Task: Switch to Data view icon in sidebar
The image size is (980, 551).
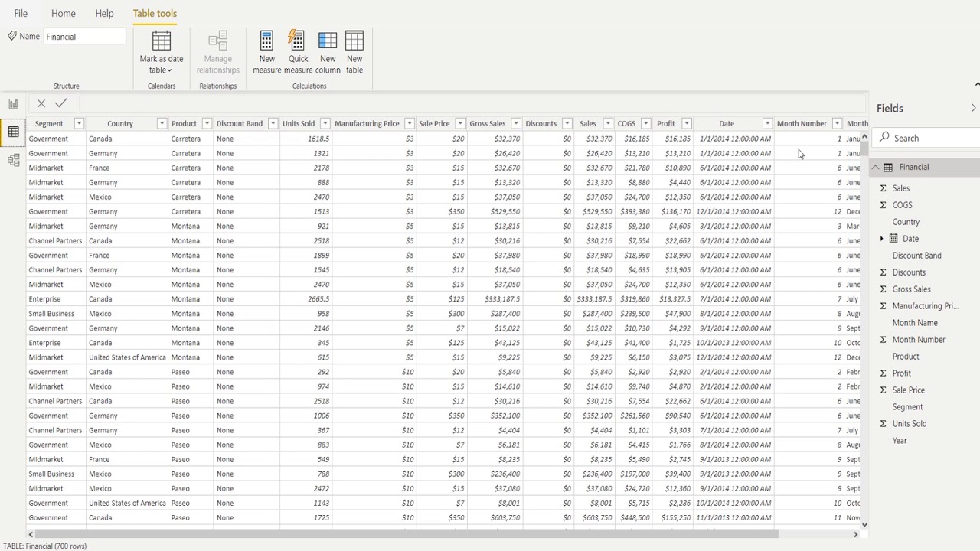Action: point(13,132)
